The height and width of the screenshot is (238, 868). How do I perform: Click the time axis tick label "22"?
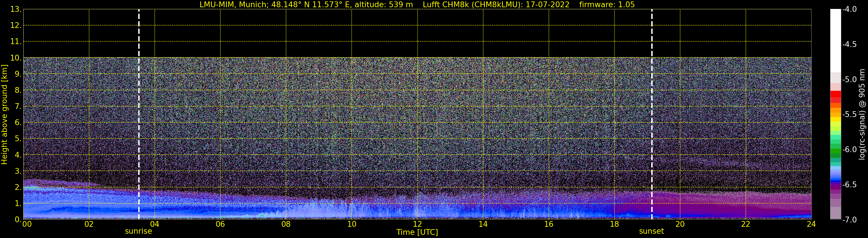[x=746, y=224]
